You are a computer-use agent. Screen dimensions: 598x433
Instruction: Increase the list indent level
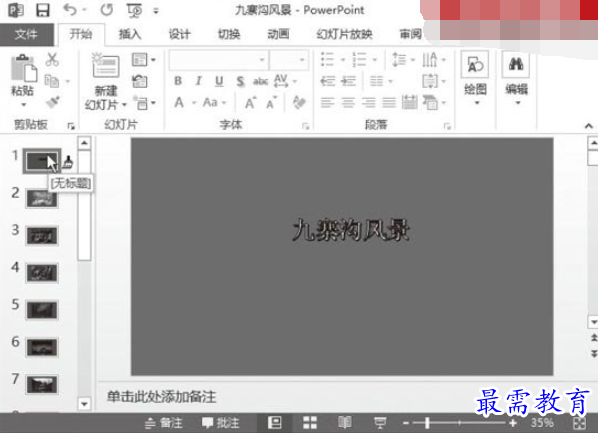[x=349, y=81]
